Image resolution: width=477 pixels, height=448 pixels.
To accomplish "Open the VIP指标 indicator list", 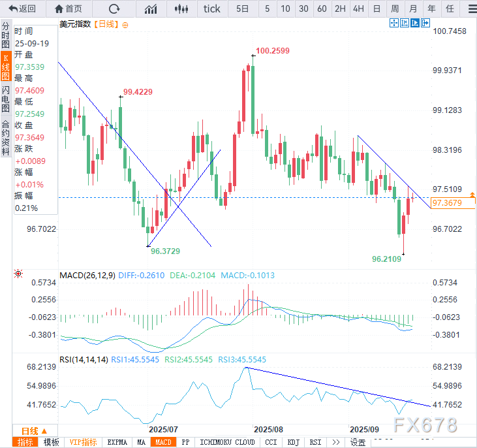I will point(83,442).
